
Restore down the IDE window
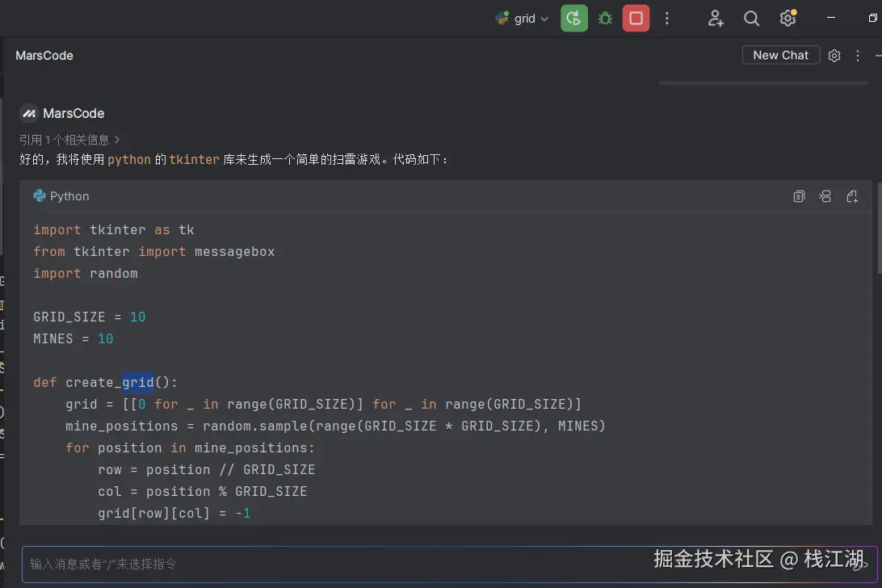[872, 18]
